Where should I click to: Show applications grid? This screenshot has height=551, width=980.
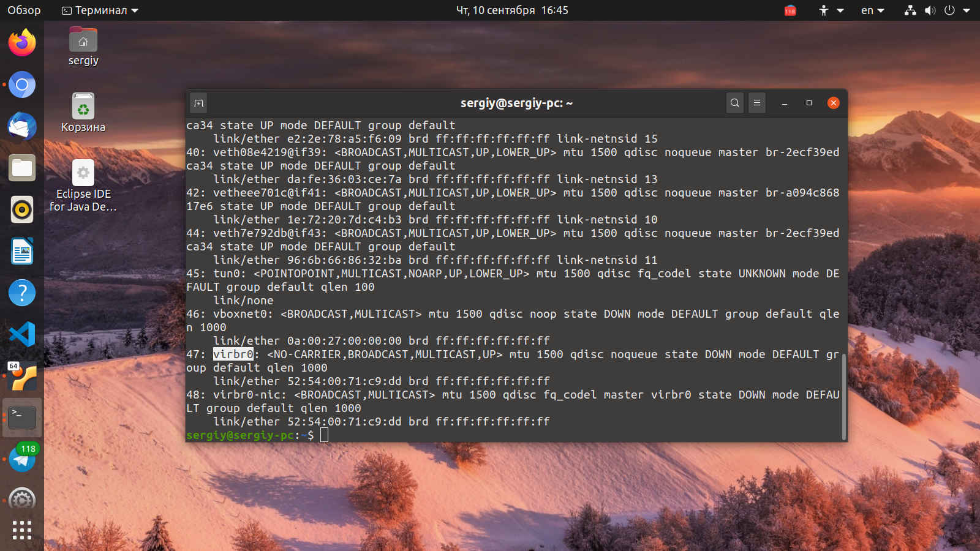(x=22, y=530)
